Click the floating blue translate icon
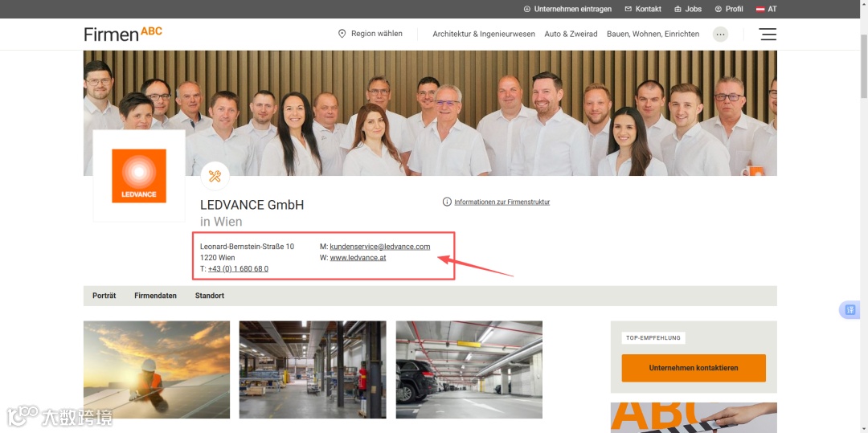Screen dimensions: 868x433 pos(850,309)
